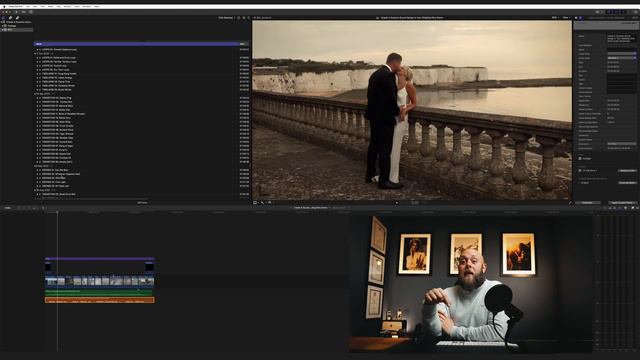Select LOOPS 05: Distant Clubland Loop clip
Viewport: 640px width, 360px height.
click(x=59, y=49)
